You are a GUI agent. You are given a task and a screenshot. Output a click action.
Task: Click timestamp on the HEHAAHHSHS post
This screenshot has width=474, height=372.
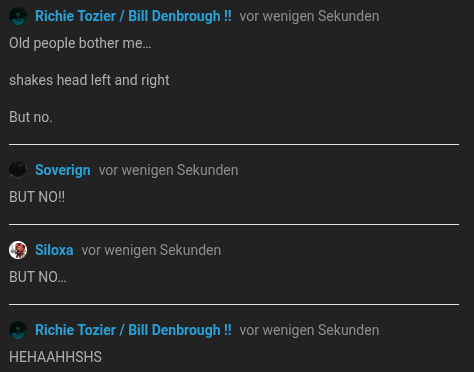(309, 330)
